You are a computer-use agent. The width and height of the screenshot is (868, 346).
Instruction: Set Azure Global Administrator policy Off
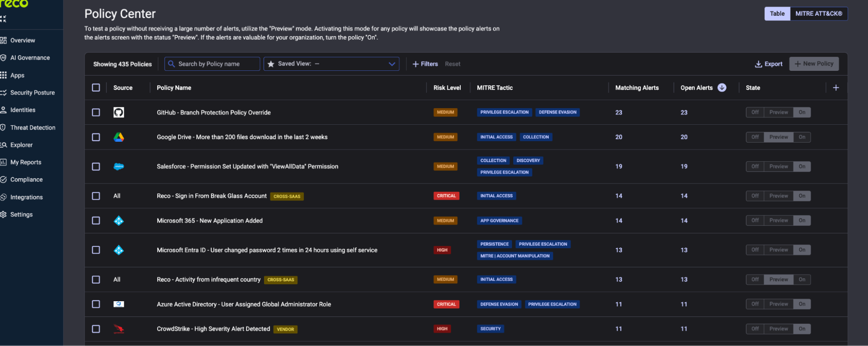[x=755, y=304]
